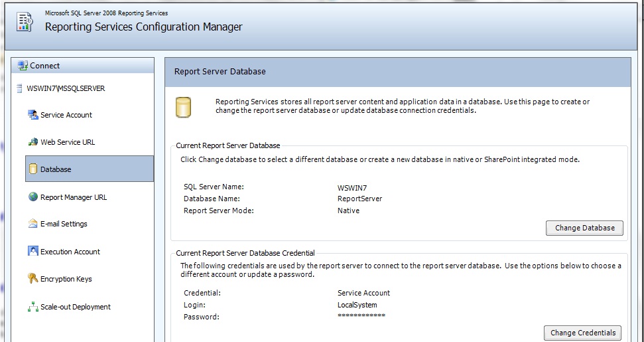Click the Login value LocalSystem

coord(357,305)
